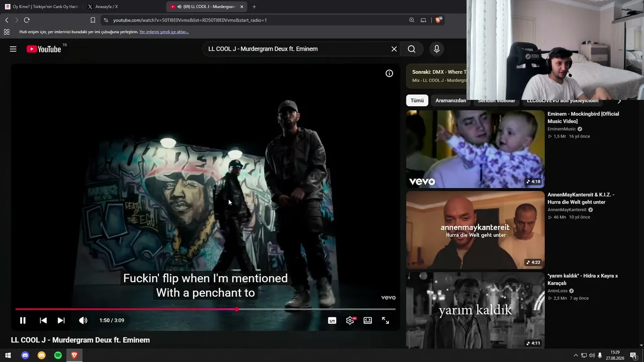Viewport: 644px width, 362px height.
Task: Skip to the next video in player
Action: pos(61,320)
